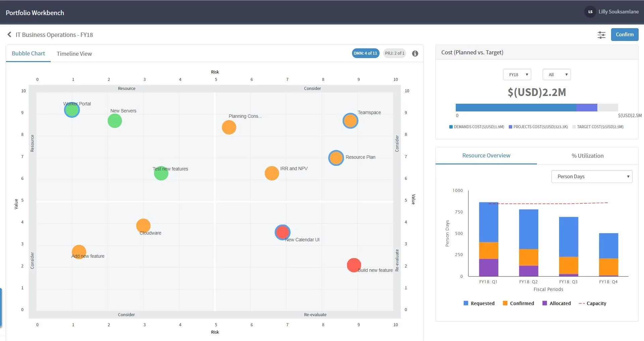Click the DMN: 4 of 11 badge

tap(365, 53)
